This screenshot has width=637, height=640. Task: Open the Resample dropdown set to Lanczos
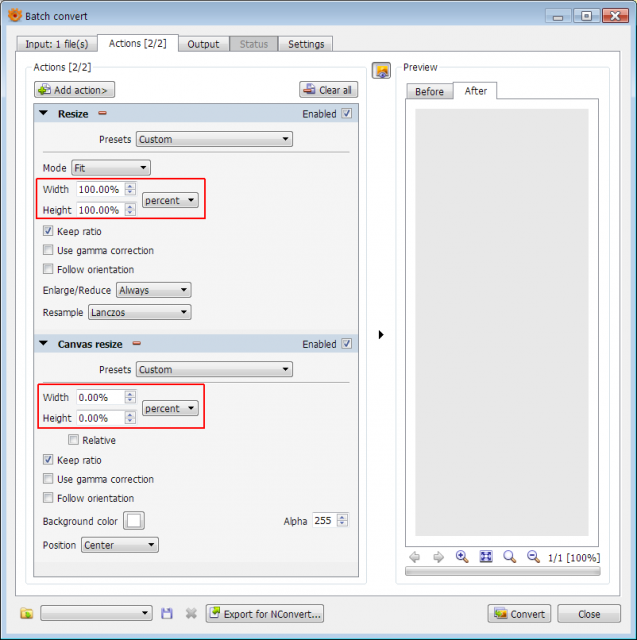coord(140,312)
